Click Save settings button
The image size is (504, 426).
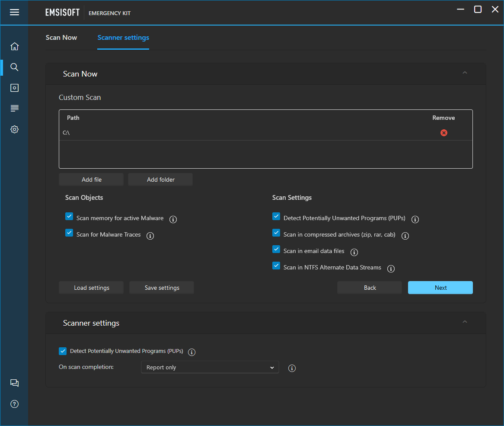tap(162, 288)
